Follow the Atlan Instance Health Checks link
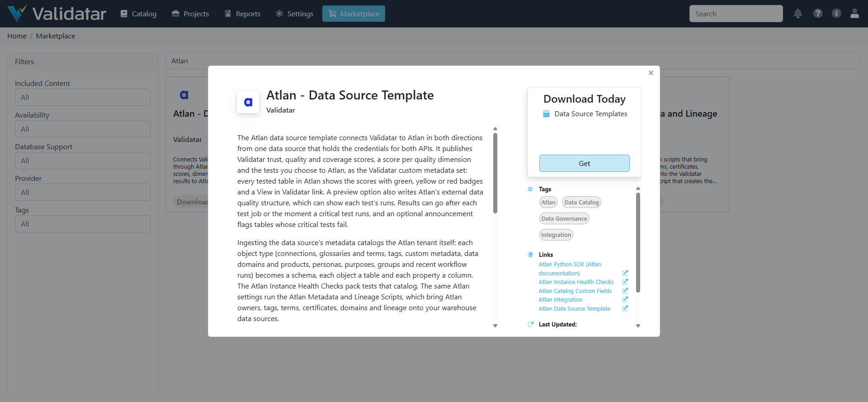This screenshot has height=402, width=868. (576, 282)
